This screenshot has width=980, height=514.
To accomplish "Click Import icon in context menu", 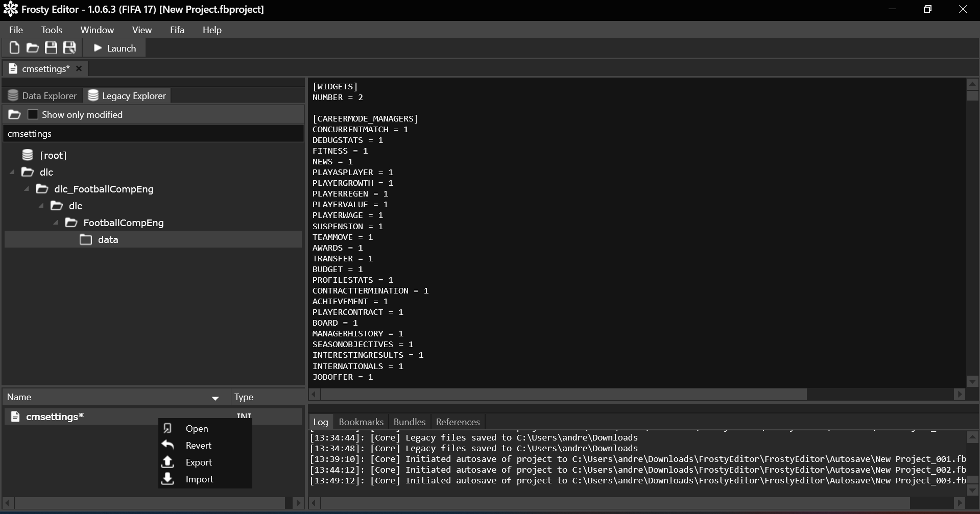I will (168, 479).
